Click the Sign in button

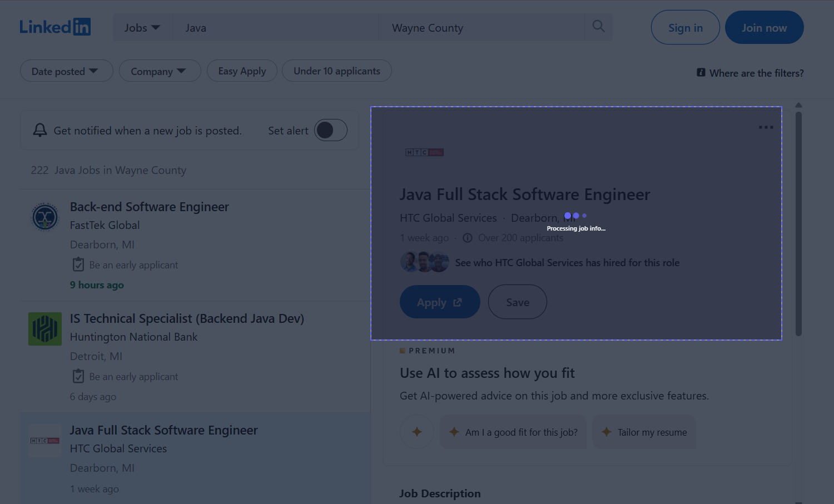686,27
